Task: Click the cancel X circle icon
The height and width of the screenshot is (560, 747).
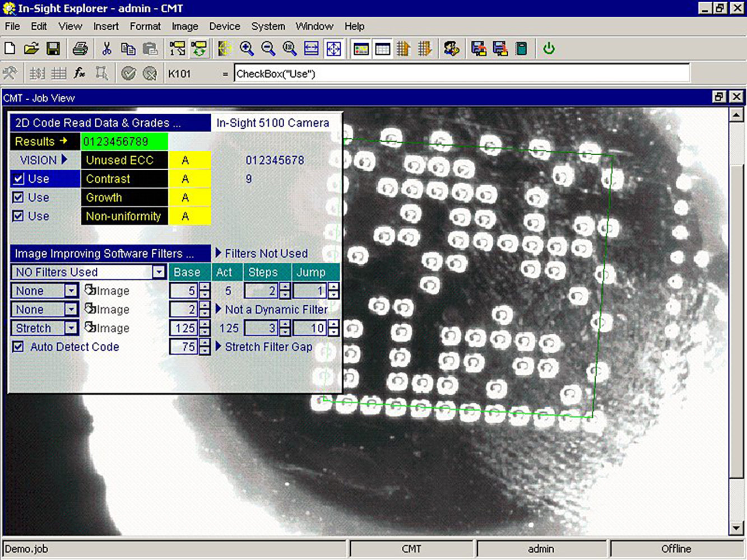Action: coord(150,73)
